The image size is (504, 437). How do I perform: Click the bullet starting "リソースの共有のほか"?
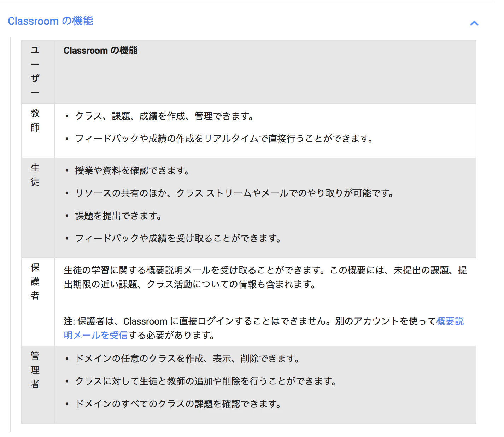coord(235,193)
